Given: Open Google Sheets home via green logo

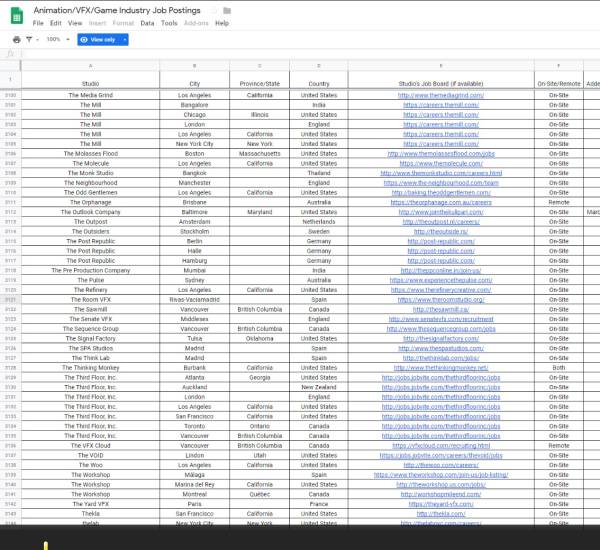Looking at the screenshot, I should (16, 16).
